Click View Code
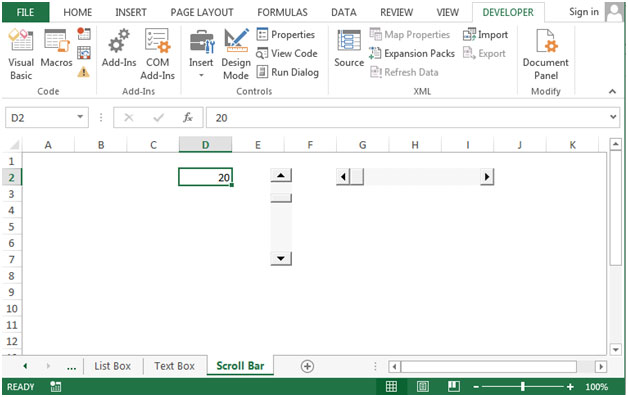This screenshot has width=628, height=397. [287, 53]
